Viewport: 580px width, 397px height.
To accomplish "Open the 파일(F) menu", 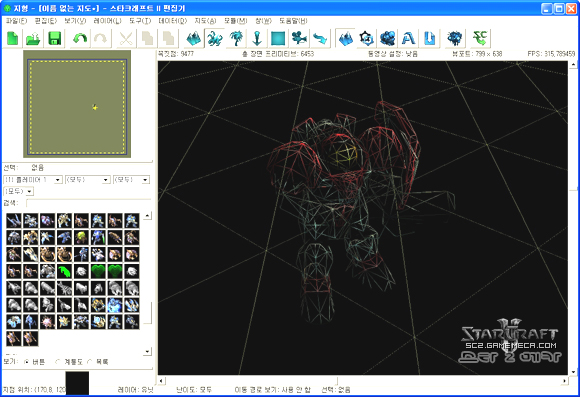I will click(x=17, y=21).
